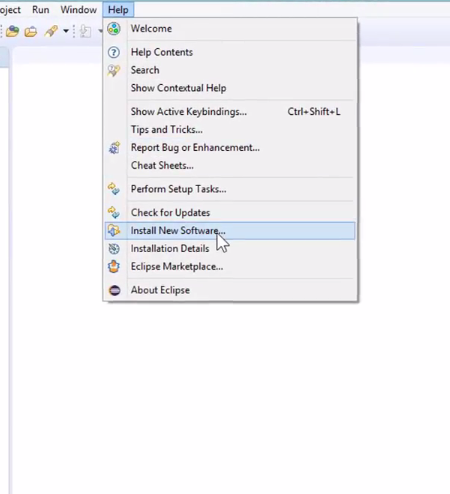Open Installation Details
Screen dimensions: 450x494
[230, 249]
